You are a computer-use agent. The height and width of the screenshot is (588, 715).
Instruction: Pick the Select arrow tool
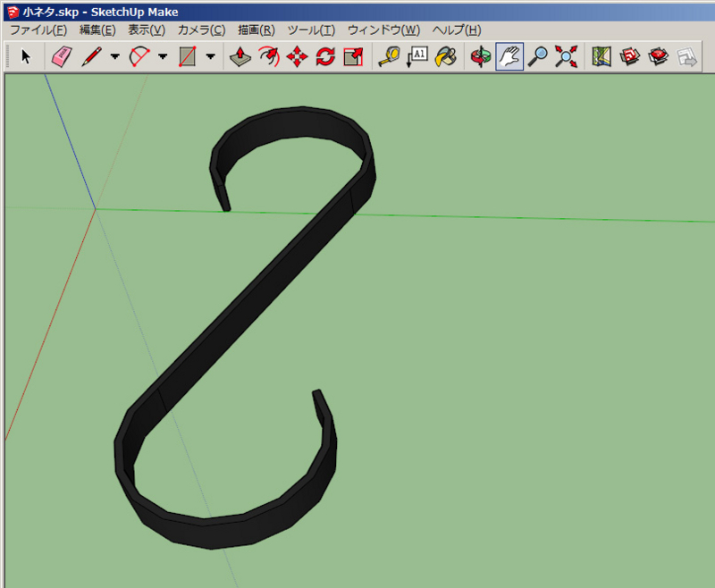click(x=26, y=56)
